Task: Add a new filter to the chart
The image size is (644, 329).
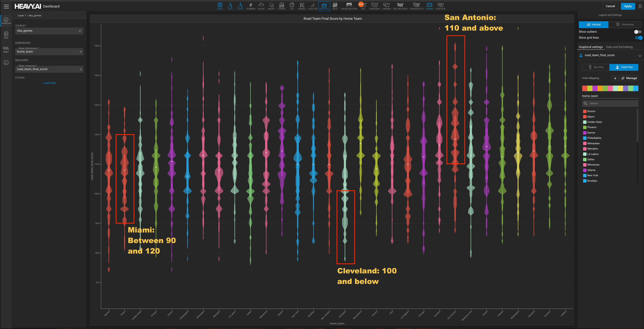Action: 49,83
